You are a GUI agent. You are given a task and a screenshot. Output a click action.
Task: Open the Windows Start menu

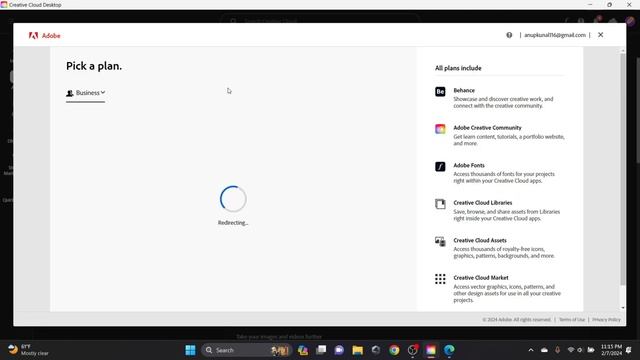[190, 350]
